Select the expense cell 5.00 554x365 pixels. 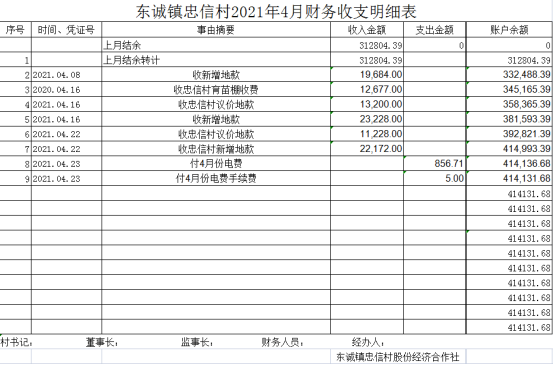[435, 179]
